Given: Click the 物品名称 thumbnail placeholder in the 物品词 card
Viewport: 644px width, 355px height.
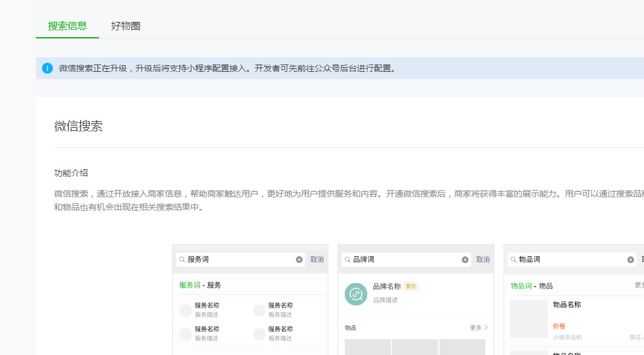Looking at the screenshot, I should pos(528,319).
